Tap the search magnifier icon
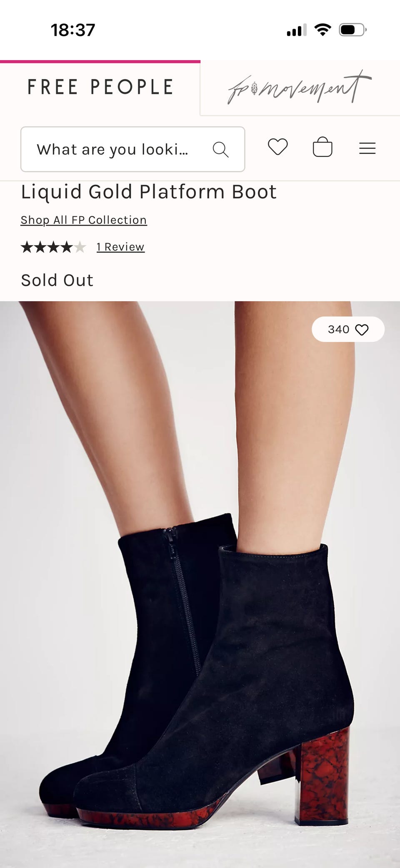Viewport: 400px width, 868px height. click(220, 149)
